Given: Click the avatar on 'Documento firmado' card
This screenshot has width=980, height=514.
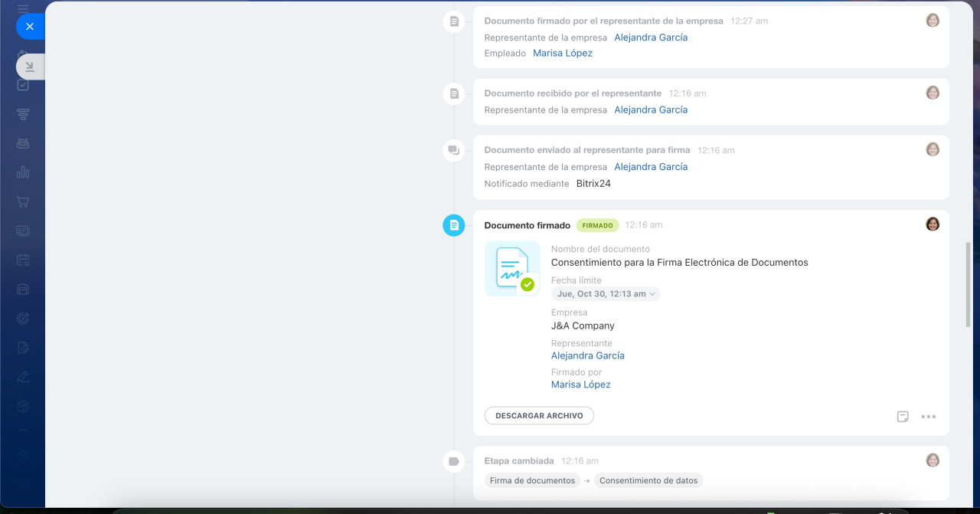Looking at the screenshot, I should (x=933, y=224).
